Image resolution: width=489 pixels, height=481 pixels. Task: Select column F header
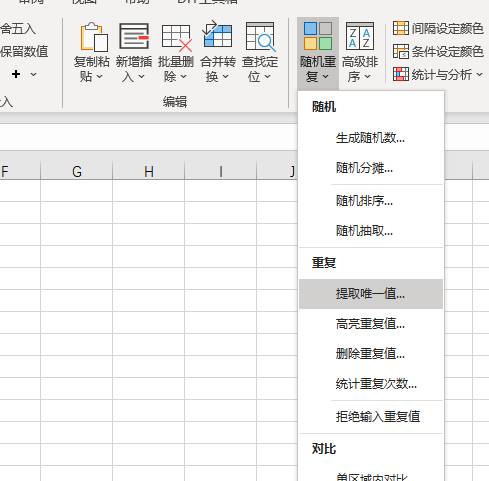click(20, 171)
